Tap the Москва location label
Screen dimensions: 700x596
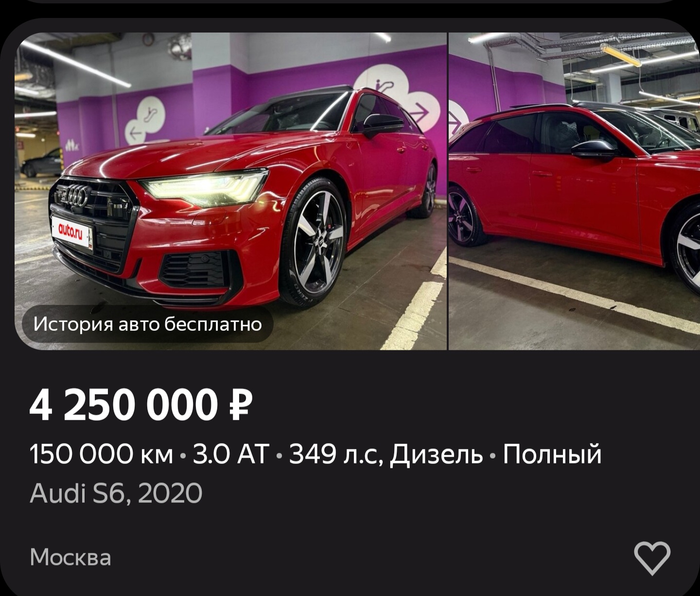(x=70, y=557)
